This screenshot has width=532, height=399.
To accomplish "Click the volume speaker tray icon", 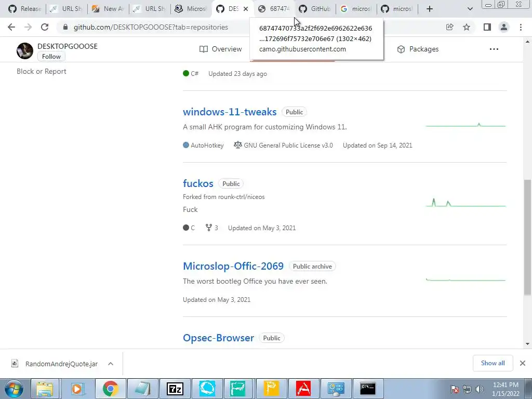I will pos(480,389).
